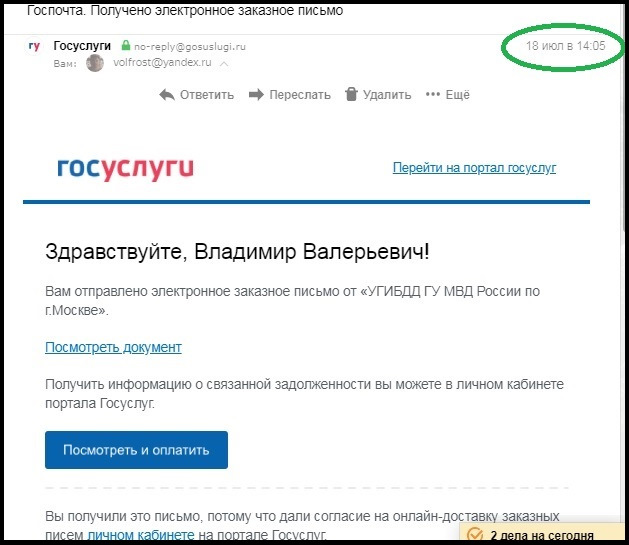This screenshot has width=629, height=545.
Task: Click the госуслуги logo in email
Action: [x=126, y=168]
